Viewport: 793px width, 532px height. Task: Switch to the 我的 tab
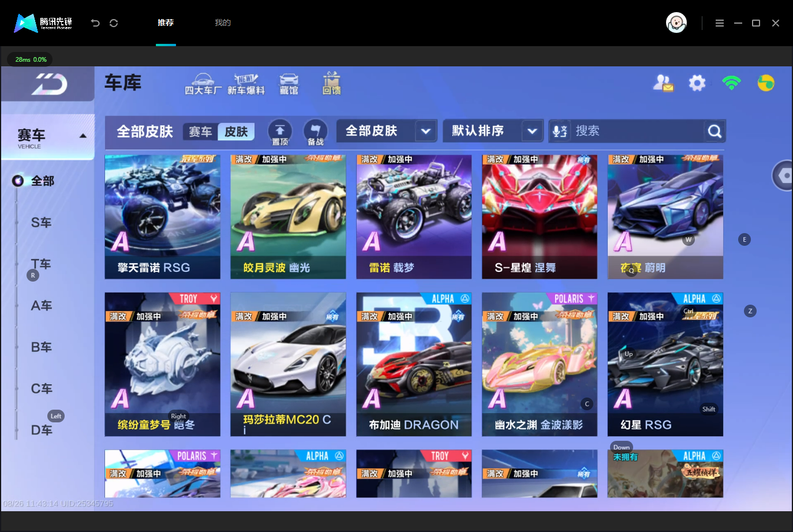223,23
